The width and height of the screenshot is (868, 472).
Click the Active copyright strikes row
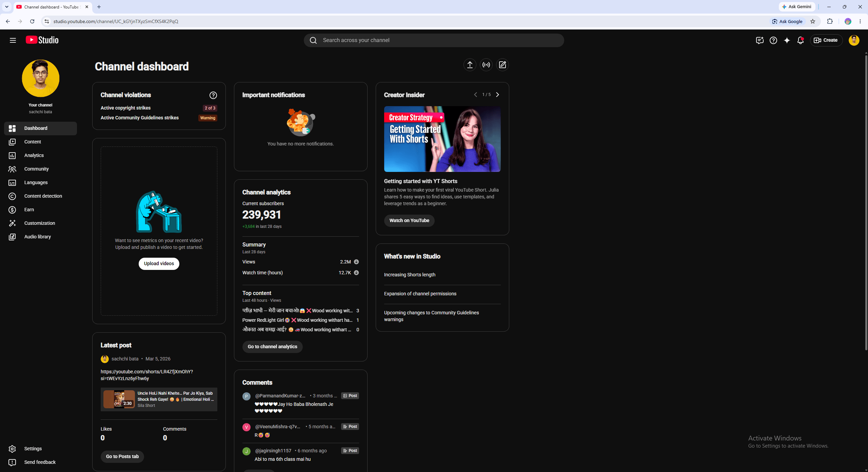pos(159,108)
